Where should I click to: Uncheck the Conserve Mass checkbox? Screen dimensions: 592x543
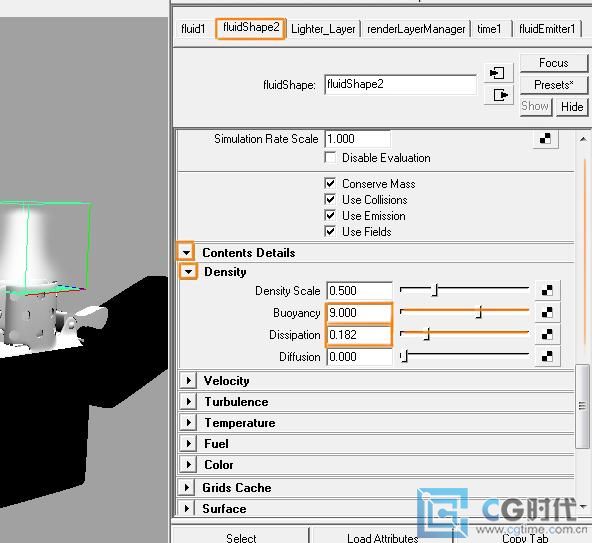(x=330, y=184)
